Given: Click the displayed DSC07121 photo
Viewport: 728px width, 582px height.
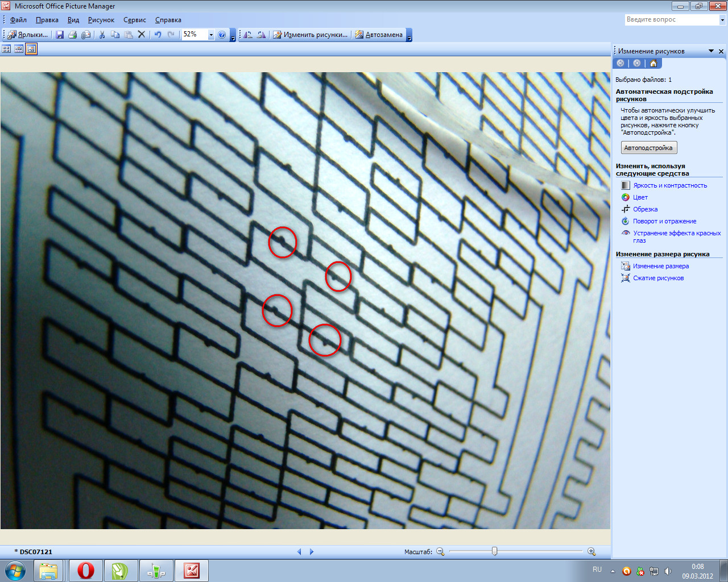Looking at the screenshot, I should click(305, 300).
